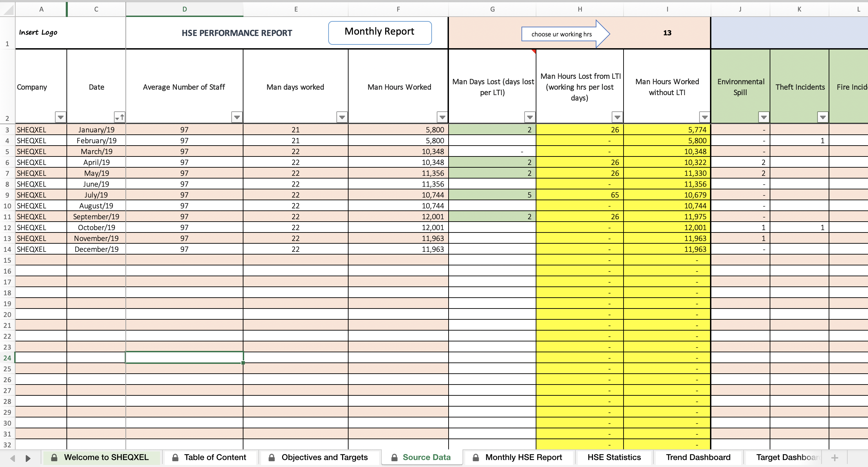Image resolution: width=868 pixels, height=467 pixels.
Task: Open the Company column filter dropdown
Action: click(x=60, y=117)
